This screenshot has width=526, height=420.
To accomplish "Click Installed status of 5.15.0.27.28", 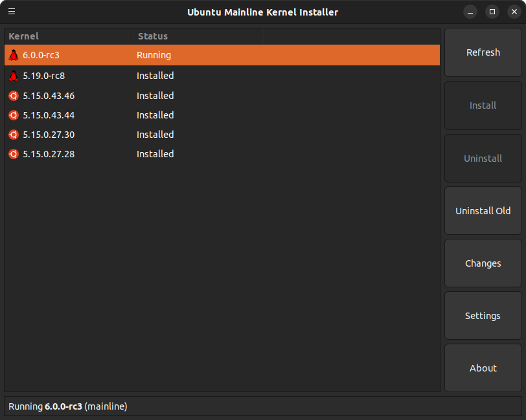I will 155,154.
